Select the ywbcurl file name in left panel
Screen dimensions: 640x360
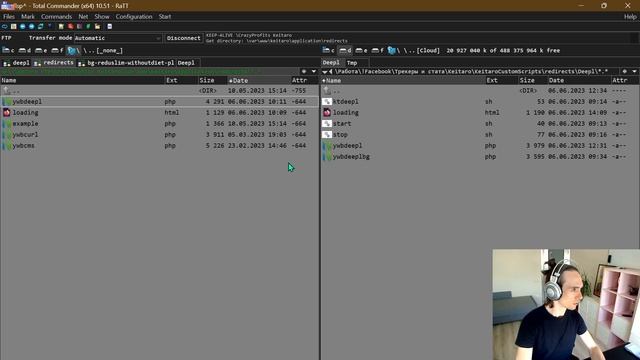pyautogui.click(x=25, y=135)
